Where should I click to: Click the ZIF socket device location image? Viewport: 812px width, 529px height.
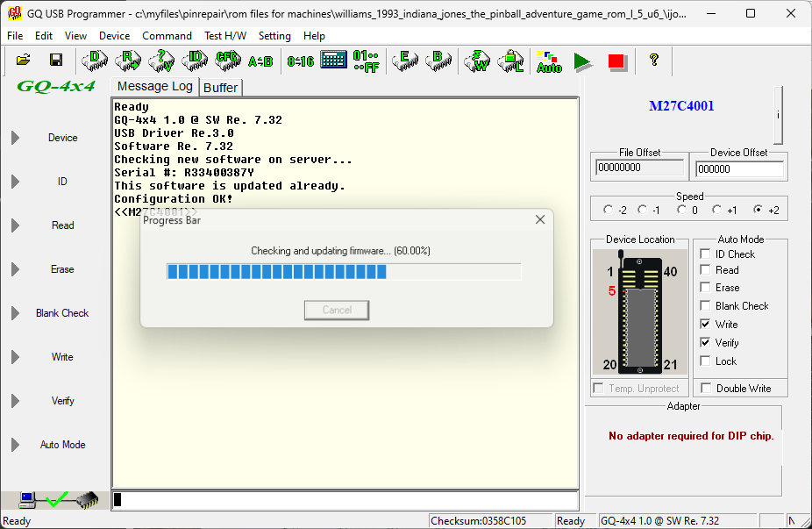coord(639,312)
